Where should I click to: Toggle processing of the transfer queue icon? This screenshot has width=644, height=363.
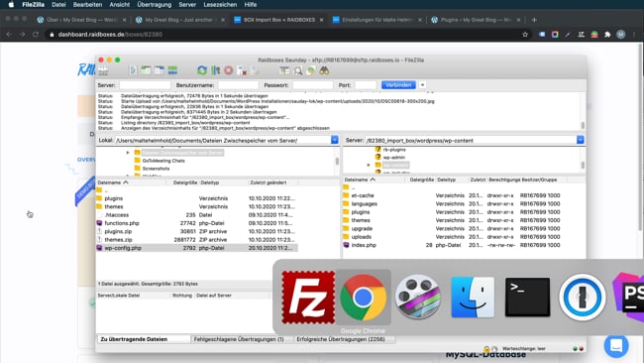pos(215,70)
